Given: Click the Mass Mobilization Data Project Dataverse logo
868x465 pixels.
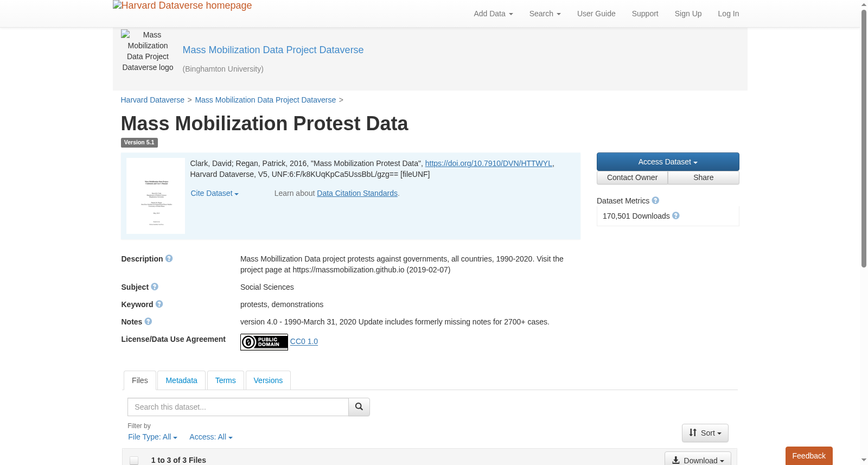Looking at the screenshot, I should pos(148,51).
